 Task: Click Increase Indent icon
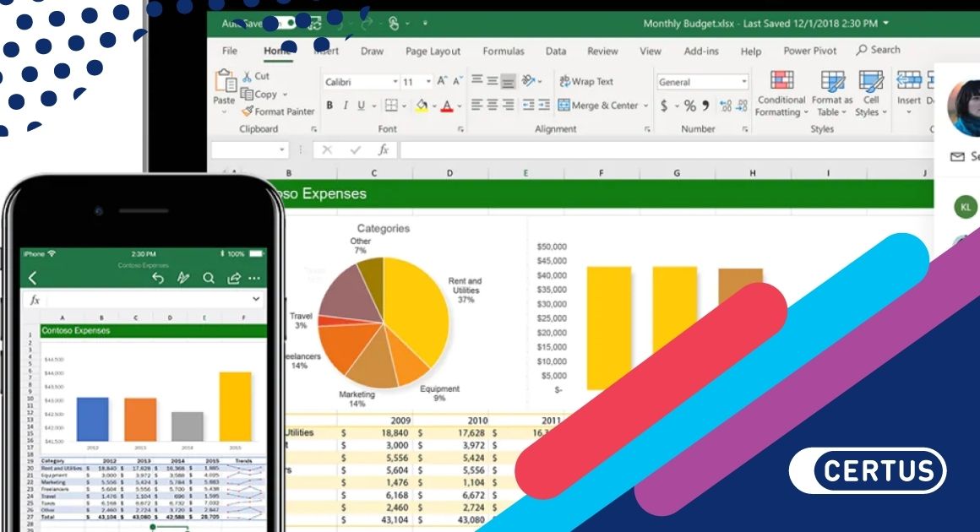[x=544, y=105]
